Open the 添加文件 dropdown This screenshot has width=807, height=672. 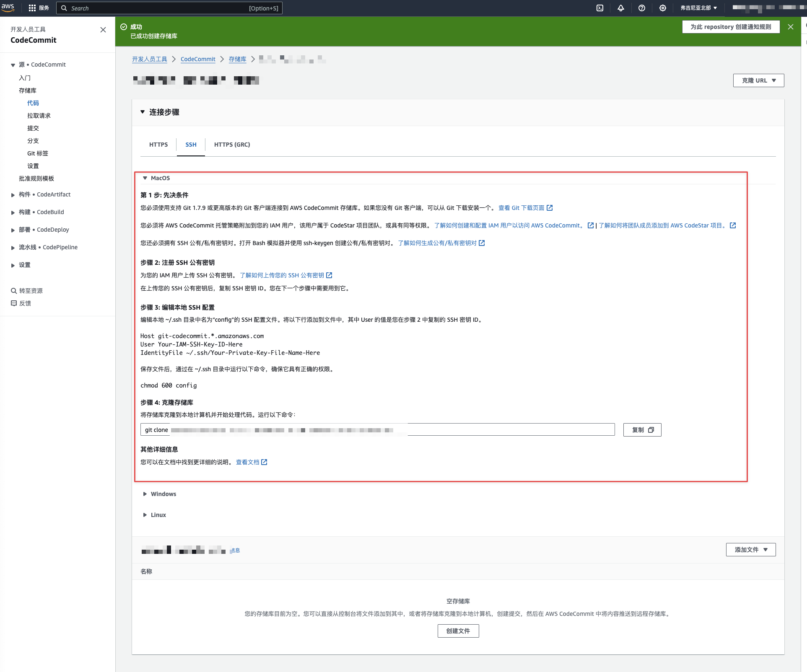[x=750, y=550]
